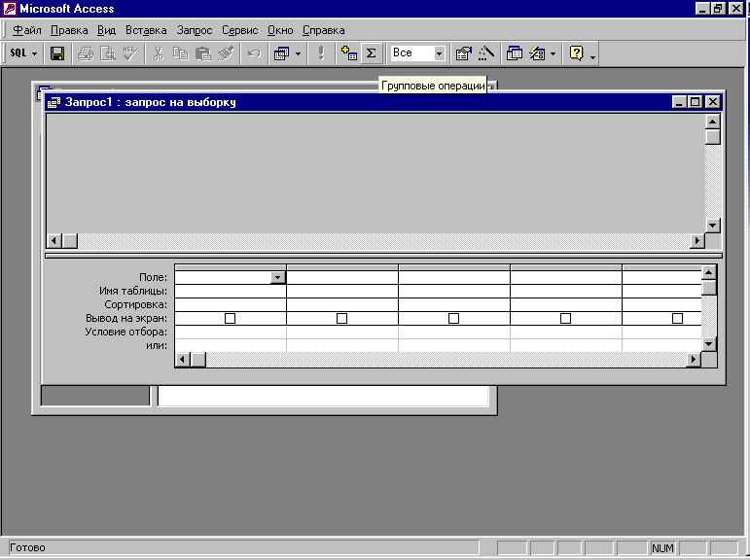Run the spelling check icon
750x560 pixels.
130,53
